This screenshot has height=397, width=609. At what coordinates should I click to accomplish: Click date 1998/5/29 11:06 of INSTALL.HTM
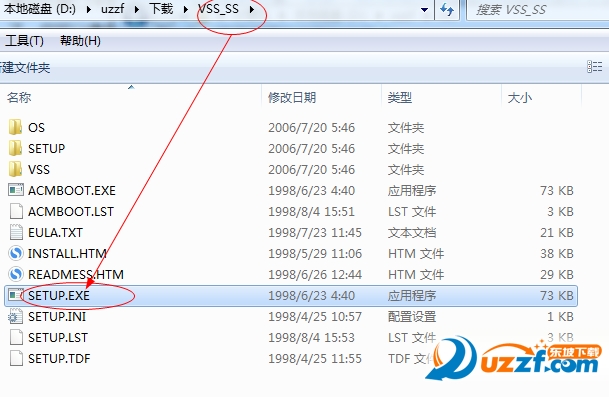point(315,253)
